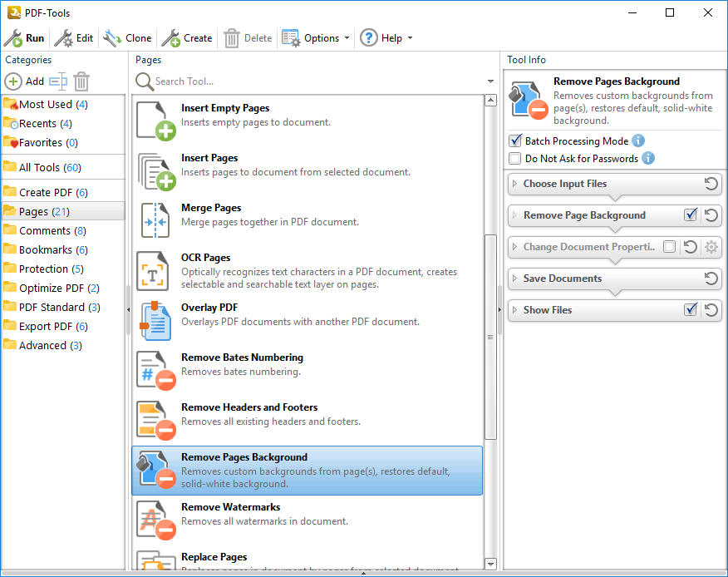Click in the Search Tool field

coord(316,81)
